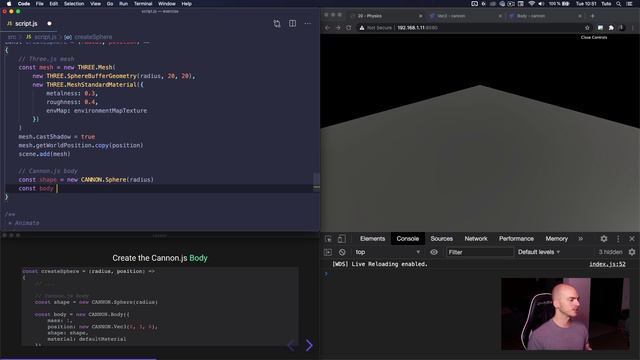Open the Edit menu
The height and width of the screenshot is (360, 640).
pyautogui.click(x=53, y=4)
